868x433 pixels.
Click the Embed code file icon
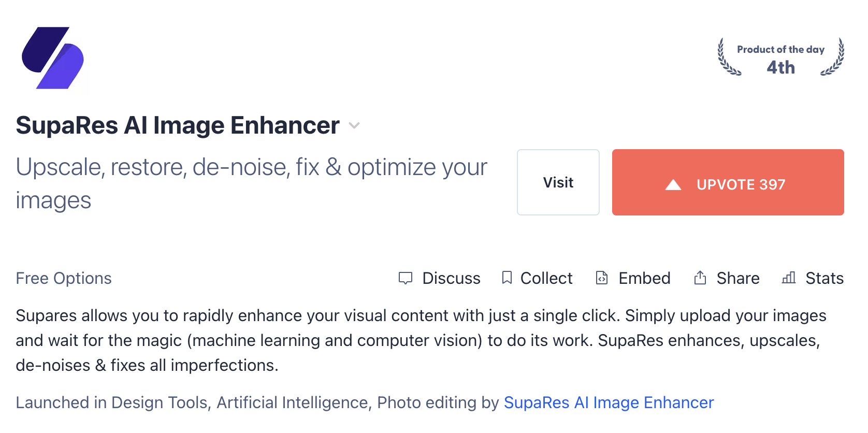point(602,278)
